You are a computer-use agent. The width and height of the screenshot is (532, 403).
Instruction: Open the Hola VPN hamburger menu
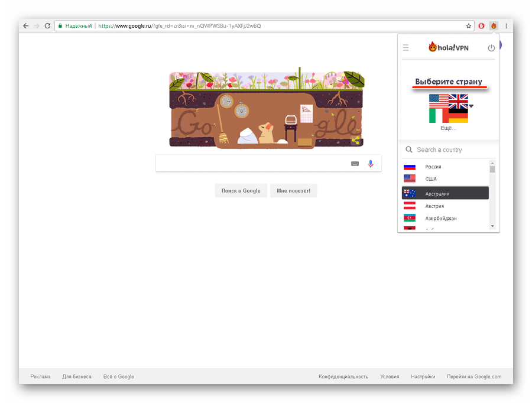click(x=406, y=48)
